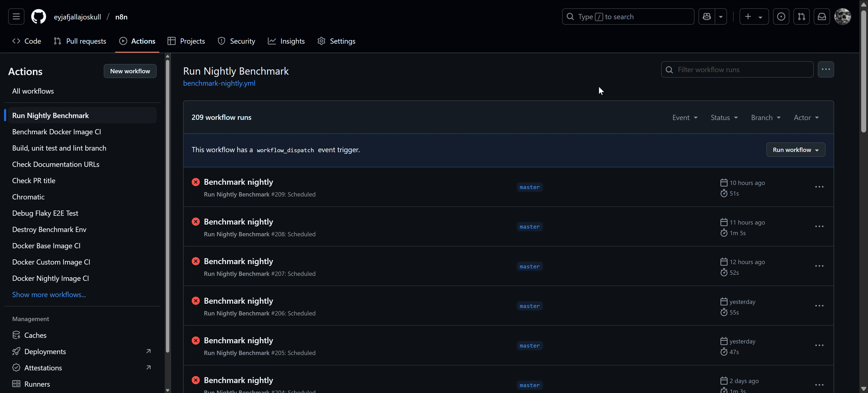
Task: Open the Projects tab
Action: point(186,41)
